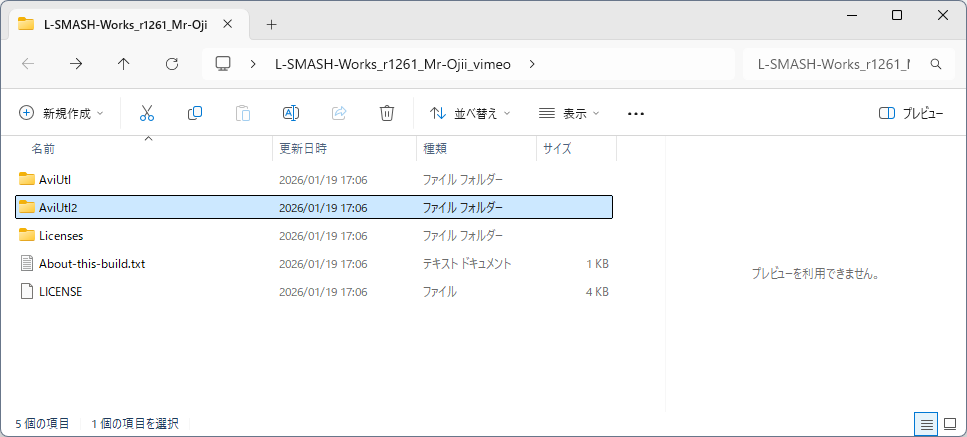Expand the 並べ替え sort menu
The image size is (967, 437).
(470, 113)
